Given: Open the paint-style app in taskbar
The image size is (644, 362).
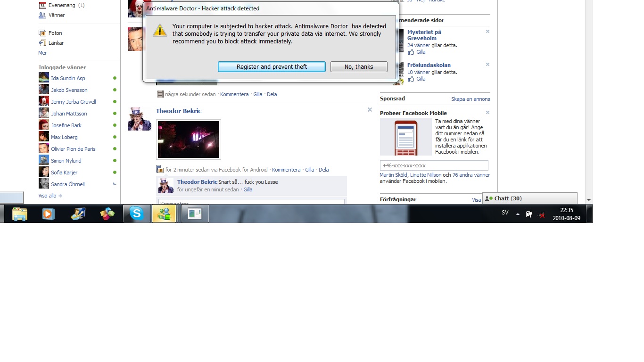Looking at the screenshot, I should [78, 214].
